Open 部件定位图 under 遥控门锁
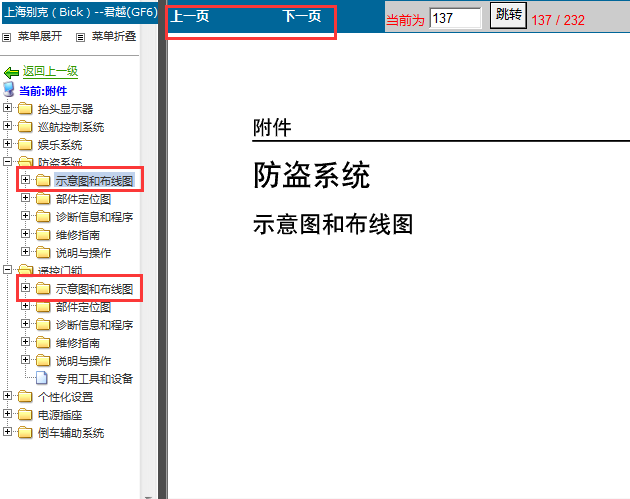 (83, 307)
